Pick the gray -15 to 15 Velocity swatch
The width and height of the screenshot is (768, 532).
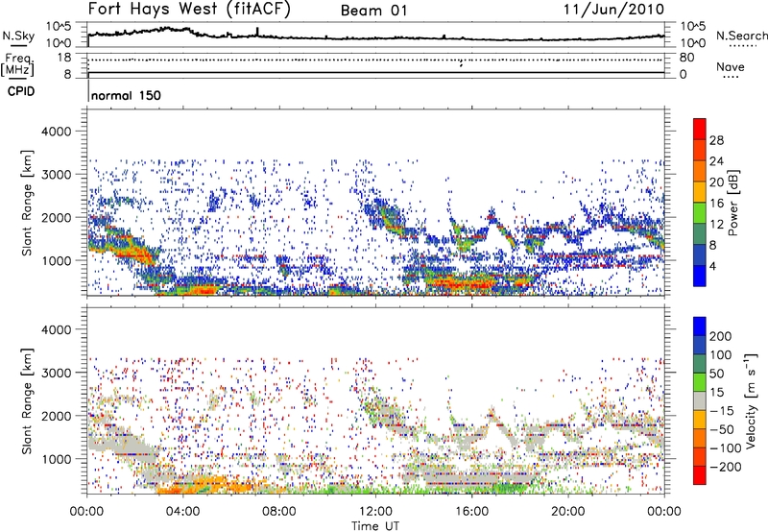(x=700, y=401)
